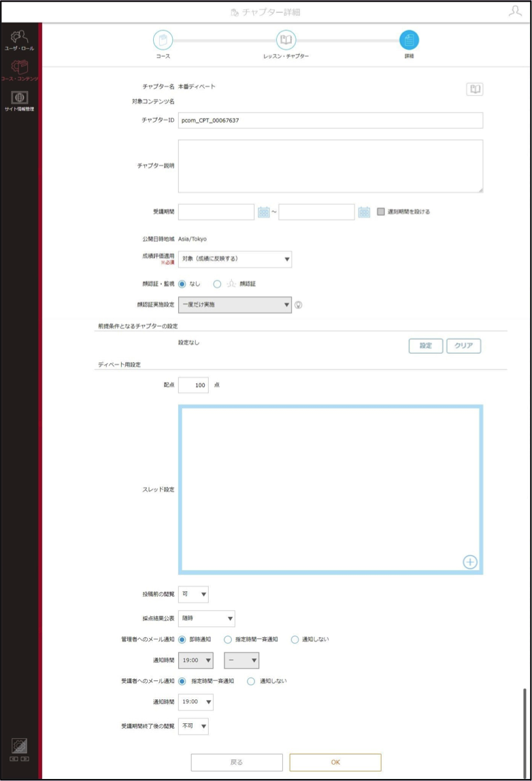Select '通知しない' for admin mail notification
532x781 pixels.
tap(295, 639)
